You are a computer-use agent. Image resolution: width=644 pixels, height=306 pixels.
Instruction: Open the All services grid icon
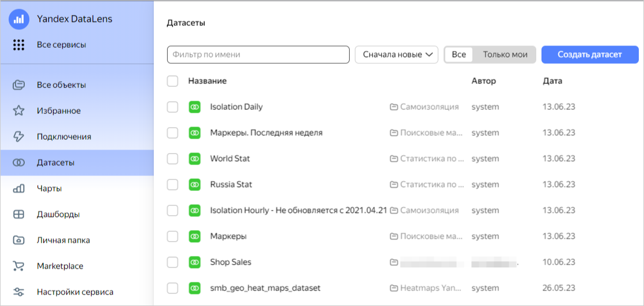[x=19, y=45]
